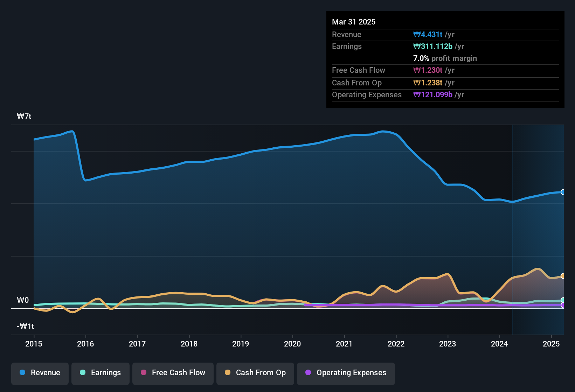
Task: Click the orange Cash From Op legend dot
Action: [227, 373]
